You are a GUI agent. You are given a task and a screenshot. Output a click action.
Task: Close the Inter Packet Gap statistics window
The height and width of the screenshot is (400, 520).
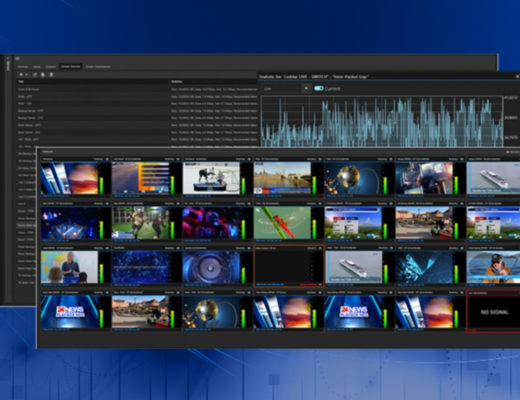pyautogui.click(x=517, y=76)
